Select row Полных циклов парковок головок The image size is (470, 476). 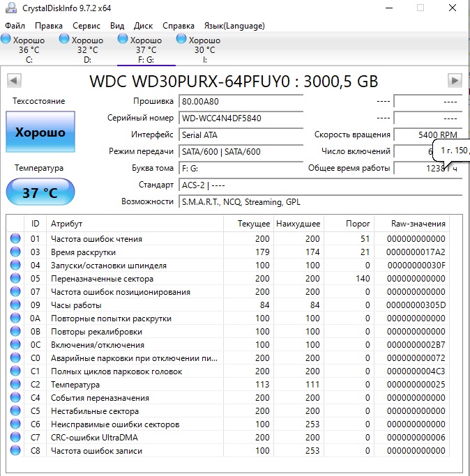[x=228, y=371]
